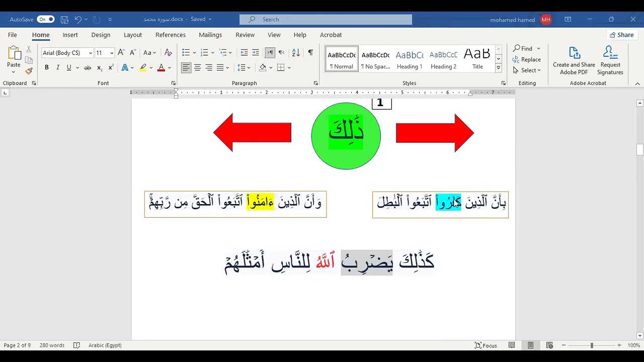Clear all formatting icon
This screenshot has height=362, width=644.
[168, 53]
